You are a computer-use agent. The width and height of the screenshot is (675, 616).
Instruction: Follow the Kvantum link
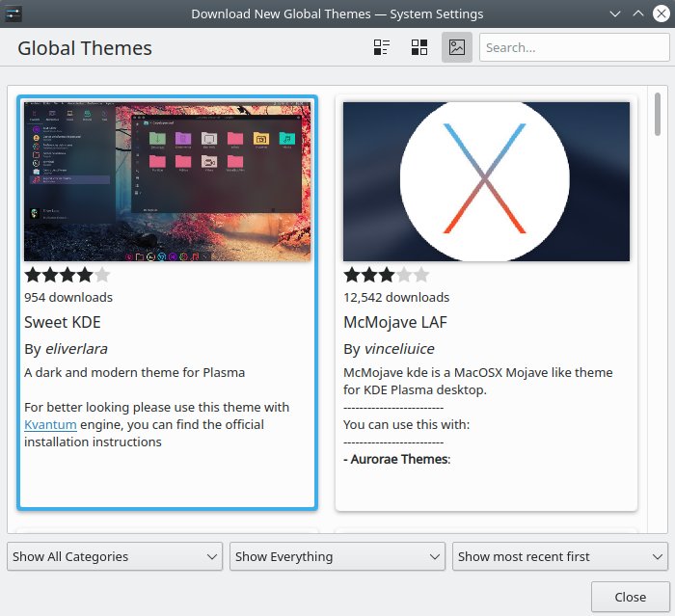pos(50,425)
